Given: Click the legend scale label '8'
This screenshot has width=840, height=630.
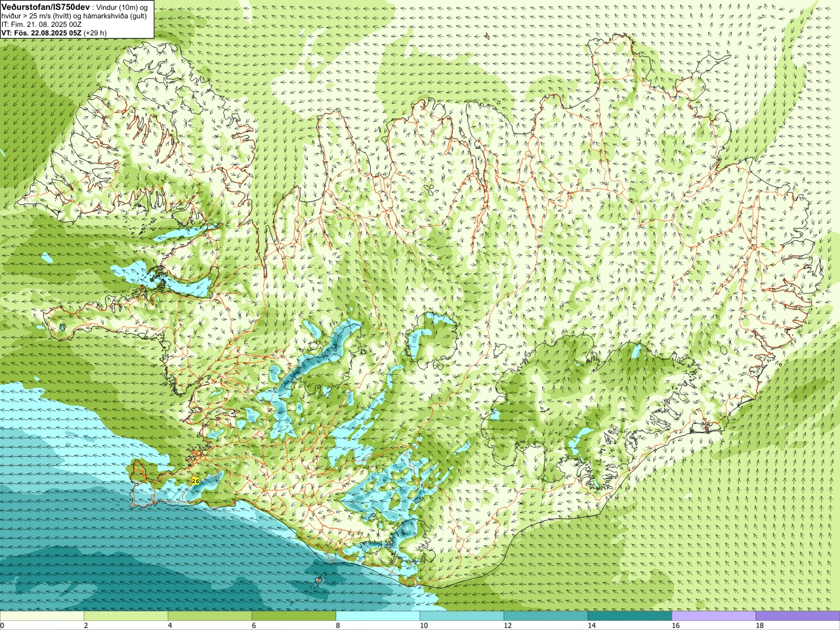Looking at the screenshot, I should click(x=338, y=625).
